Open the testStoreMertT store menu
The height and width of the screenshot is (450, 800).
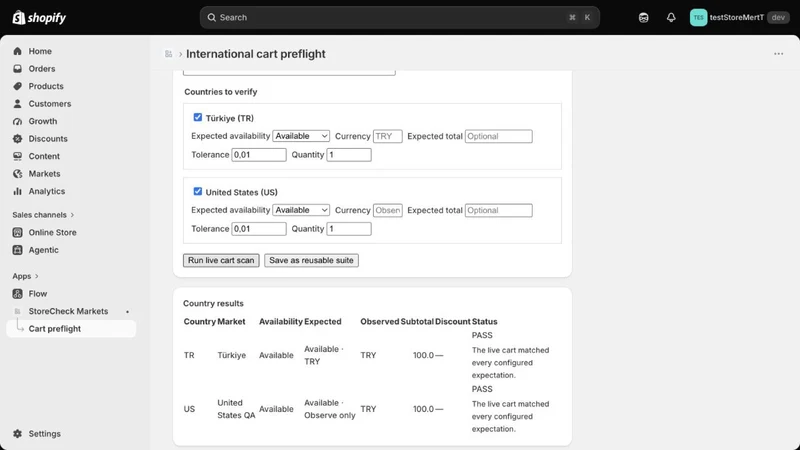pyautogui.click(x=739, y=17)
